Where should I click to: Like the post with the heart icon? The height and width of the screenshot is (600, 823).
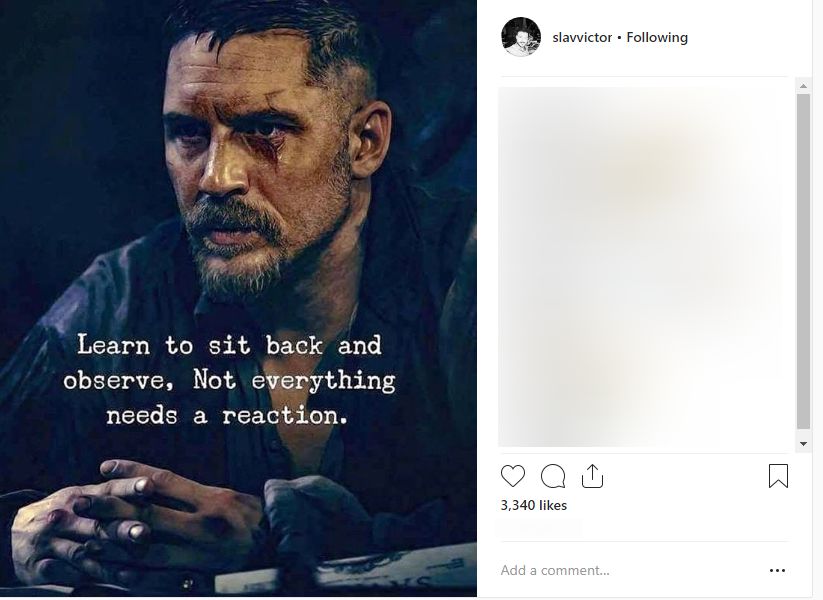coord(512,476)
